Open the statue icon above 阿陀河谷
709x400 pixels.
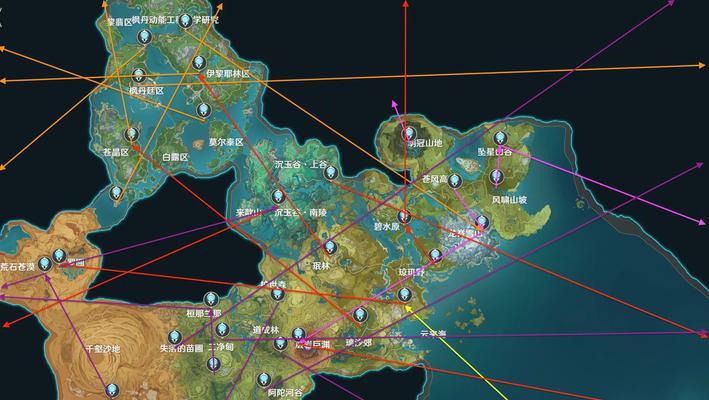pyautogui.click(x=264, y=380)
